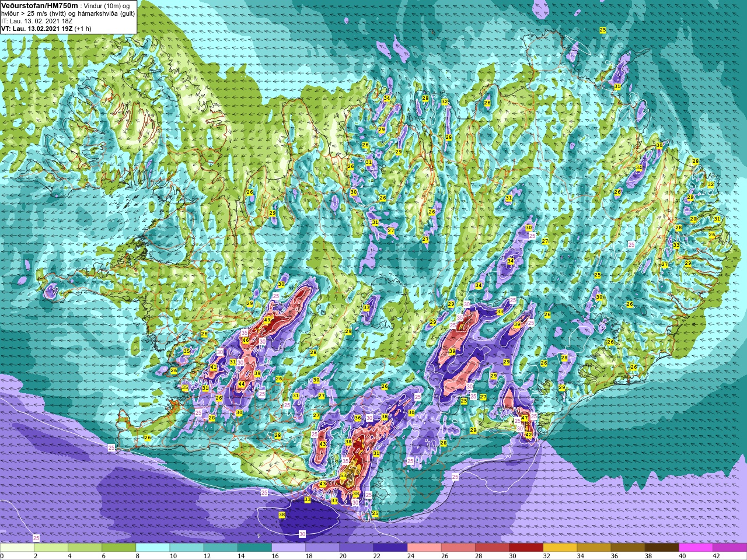Pick the dark red 30–32 legend swatch
The image size is (747, 560).
(x=526, y=548)
